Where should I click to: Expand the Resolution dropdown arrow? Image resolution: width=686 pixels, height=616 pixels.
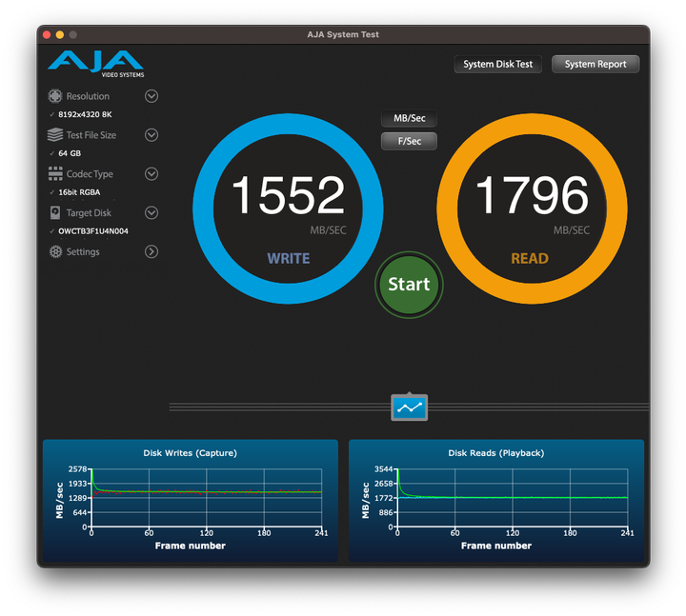[151, 96]
